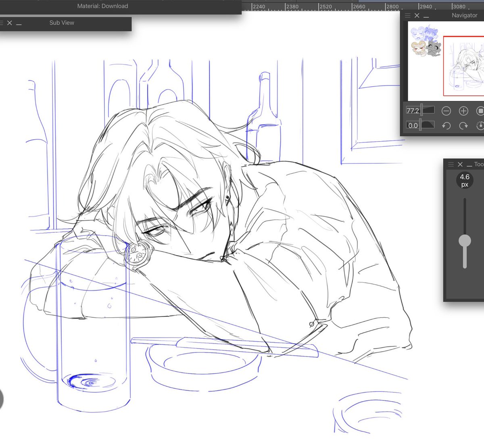Reset canvas zoom to 100% in Navigator
Image resolution: width=484 pixels, height=448 pixels.
tap(480, 111)
